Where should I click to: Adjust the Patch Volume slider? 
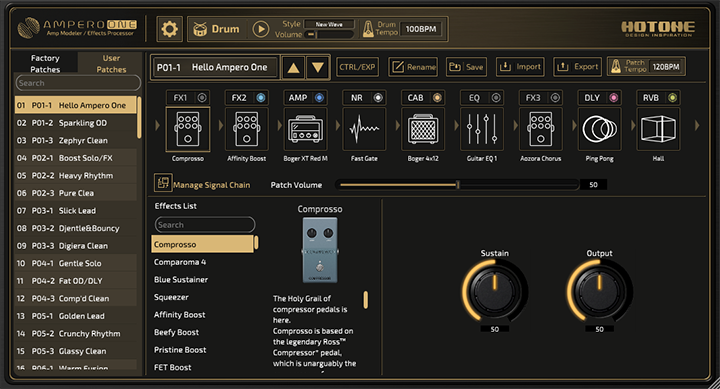458,185
